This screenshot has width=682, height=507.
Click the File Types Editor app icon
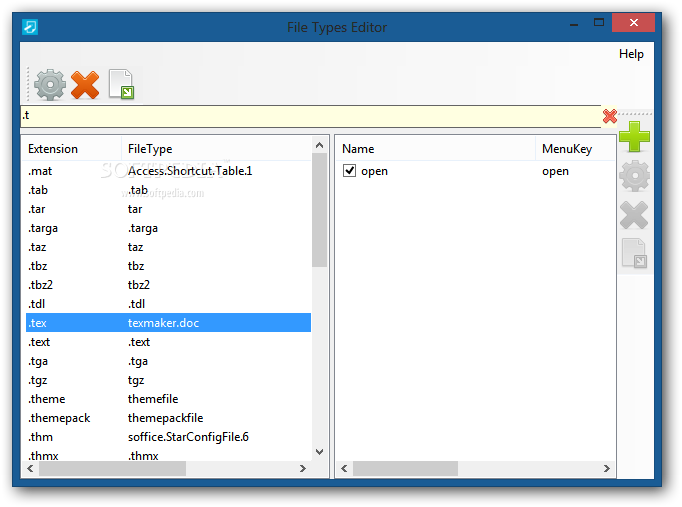click(x=30, y=27)
